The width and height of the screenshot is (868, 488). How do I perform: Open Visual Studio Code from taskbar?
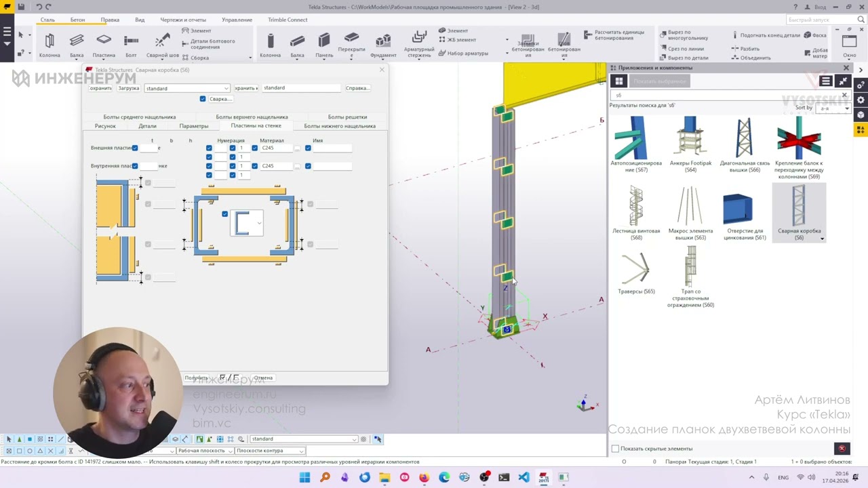pos(524,477)
